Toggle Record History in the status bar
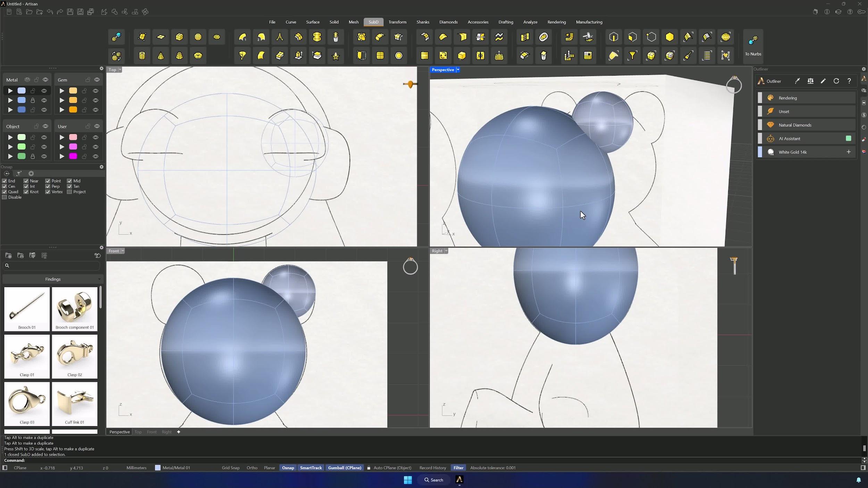This screenshot has width=868, height=488. (433, 468)
